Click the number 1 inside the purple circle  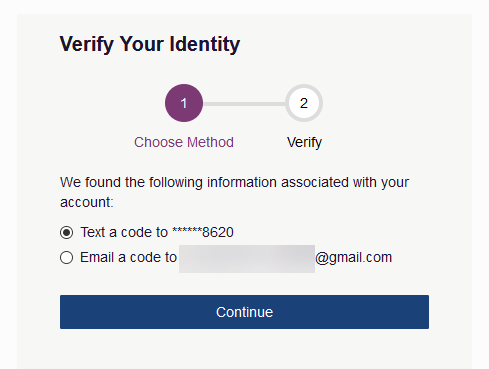coord(184,103)
